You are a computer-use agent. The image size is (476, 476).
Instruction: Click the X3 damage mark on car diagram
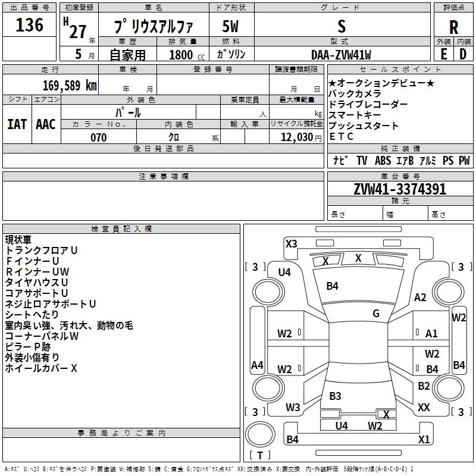point(291,243)
